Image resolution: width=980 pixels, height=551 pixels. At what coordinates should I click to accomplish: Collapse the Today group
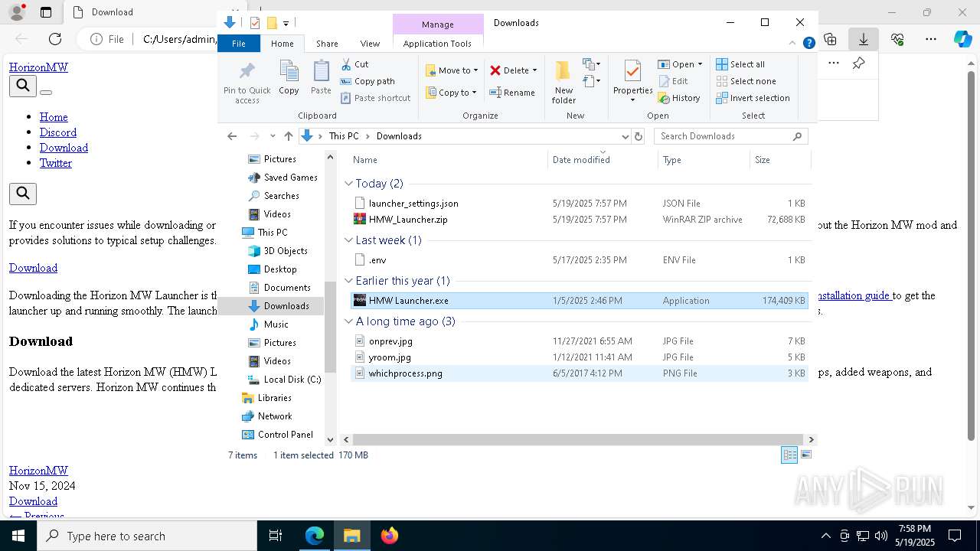pos(349,184)
